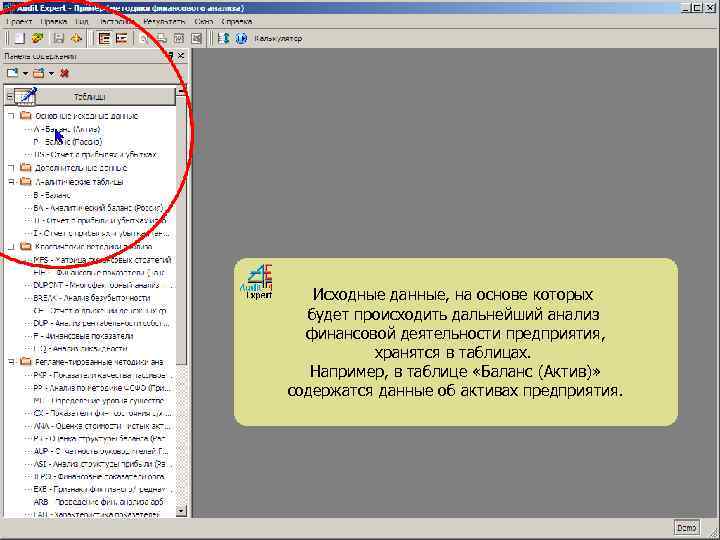Pin the contents panel with the pushpin icon

click(169, 56)
